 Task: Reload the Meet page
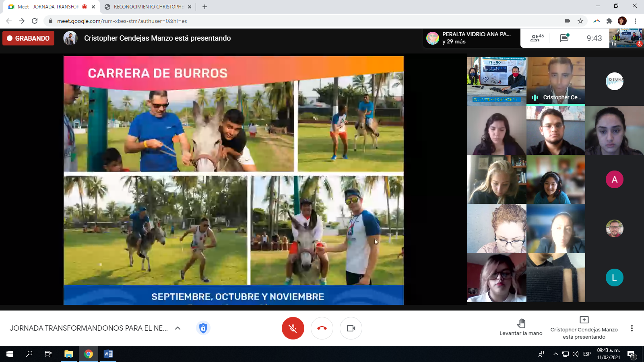point(35,21)
